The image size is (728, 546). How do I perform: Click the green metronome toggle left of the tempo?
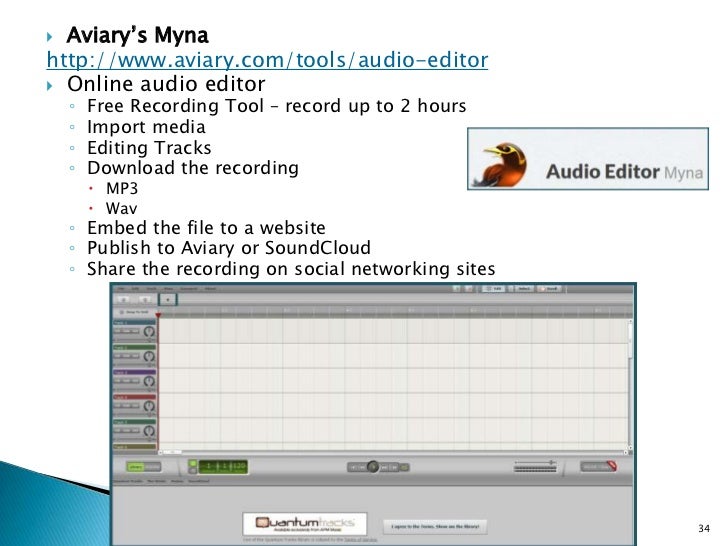point(192,463)
